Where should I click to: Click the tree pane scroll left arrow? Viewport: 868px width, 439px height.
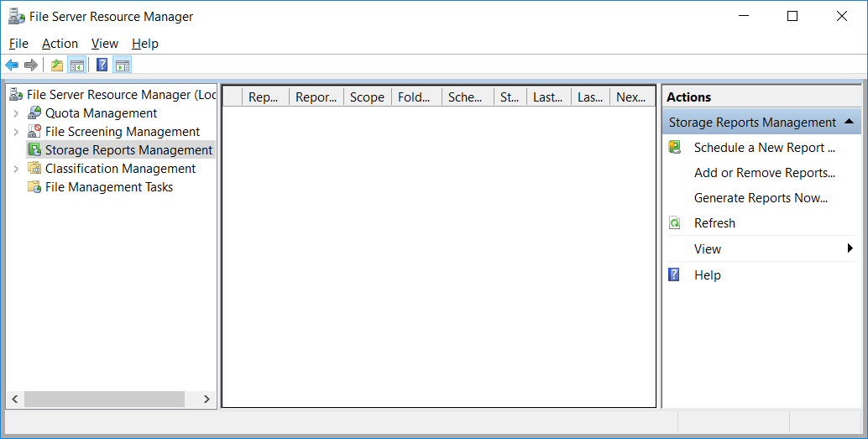[15, 399]
